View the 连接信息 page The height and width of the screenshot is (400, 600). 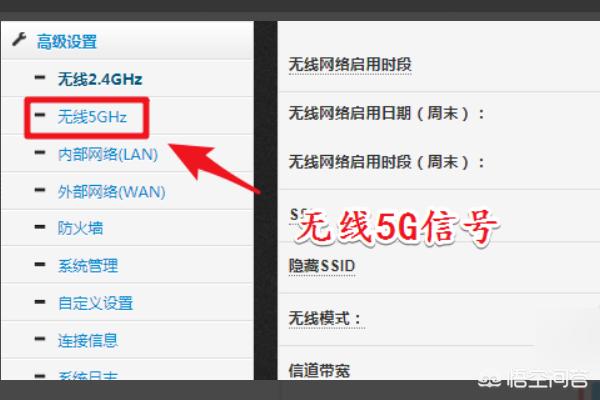[x=88, y=340]
